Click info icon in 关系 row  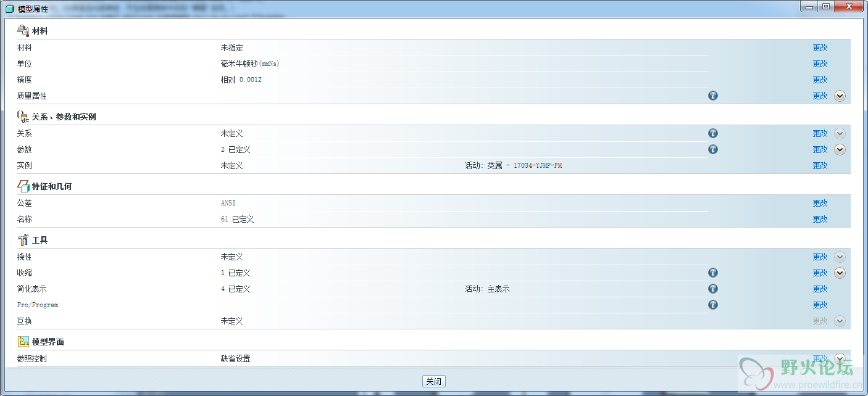click(713, 133)
